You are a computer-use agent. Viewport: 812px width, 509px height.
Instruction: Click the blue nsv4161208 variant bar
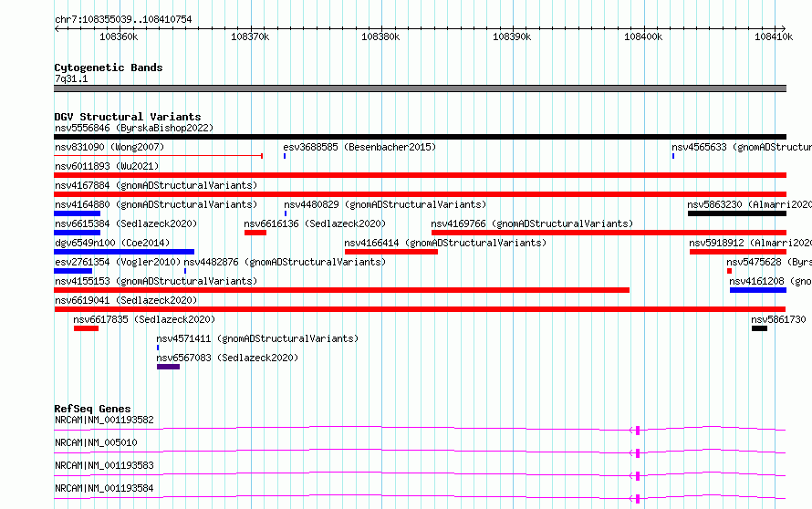pos(758,290)
